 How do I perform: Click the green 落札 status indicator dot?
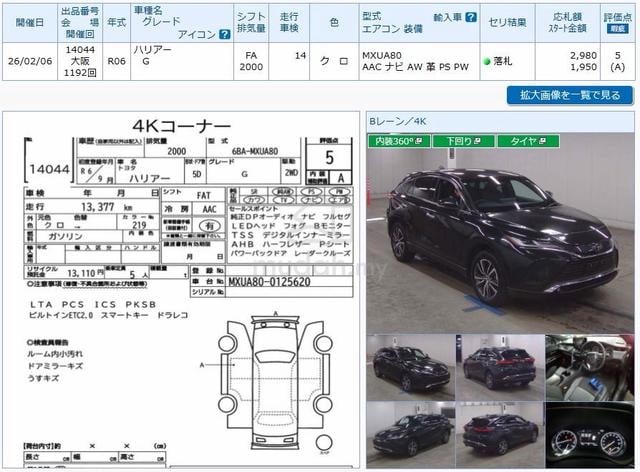point(487,62)
